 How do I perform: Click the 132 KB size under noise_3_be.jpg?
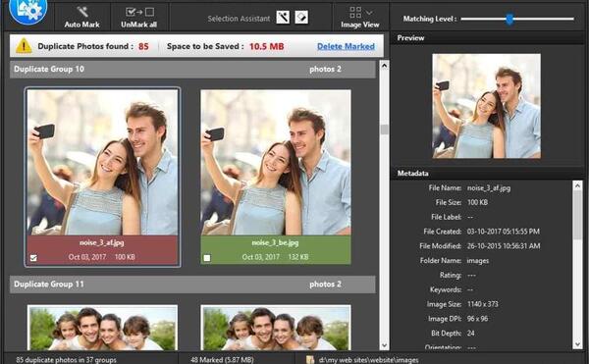[x=298, y=257]
